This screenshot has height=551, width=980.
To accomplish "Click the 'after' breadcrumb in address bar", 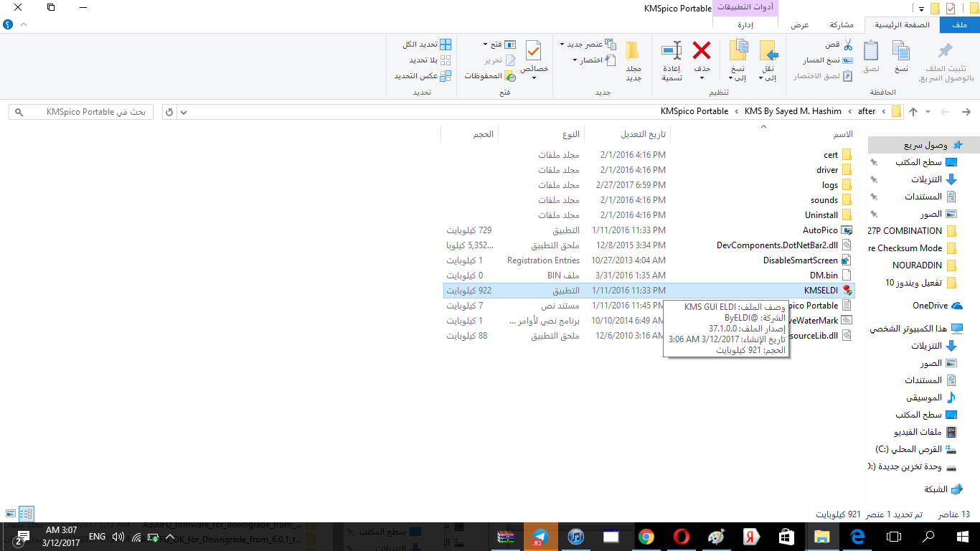I will tap(867, 111).
